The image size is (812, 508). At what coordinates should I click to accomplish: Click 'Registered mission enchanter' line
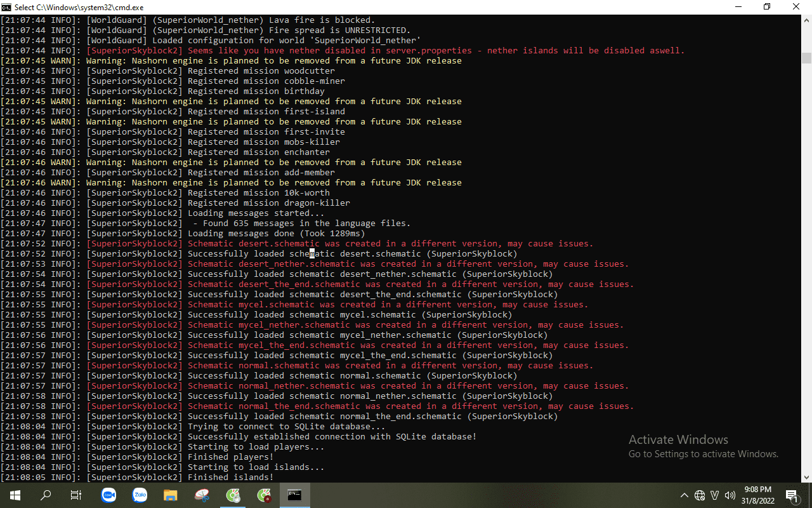(165, 152)
